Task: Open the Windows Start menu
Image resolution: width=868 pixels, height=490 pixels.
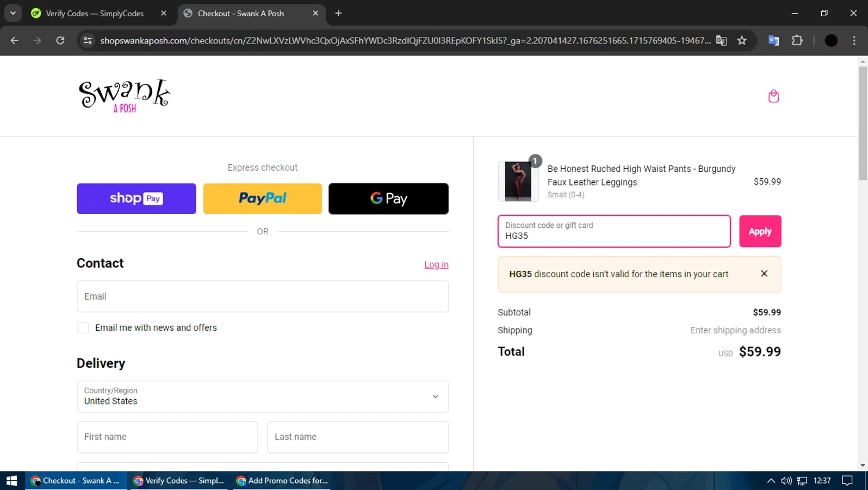Action: pyautogui.click(x=12, y=481)
